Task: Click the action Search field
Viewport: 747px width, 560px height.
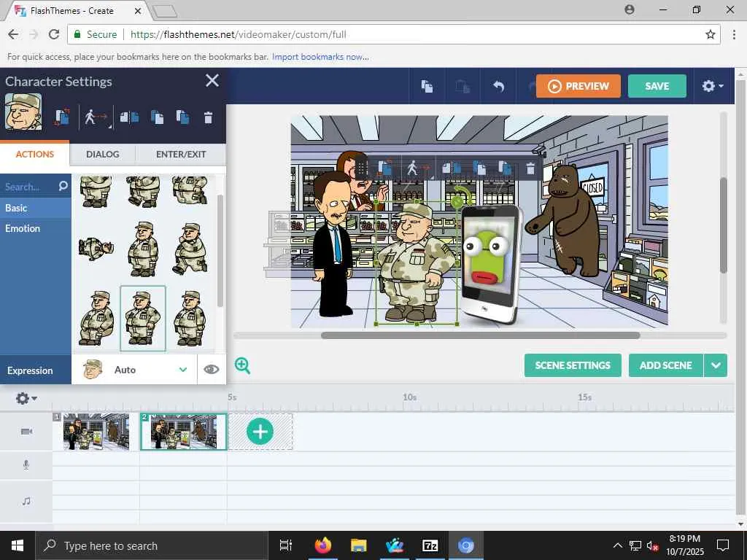Action: coord(29,187)
